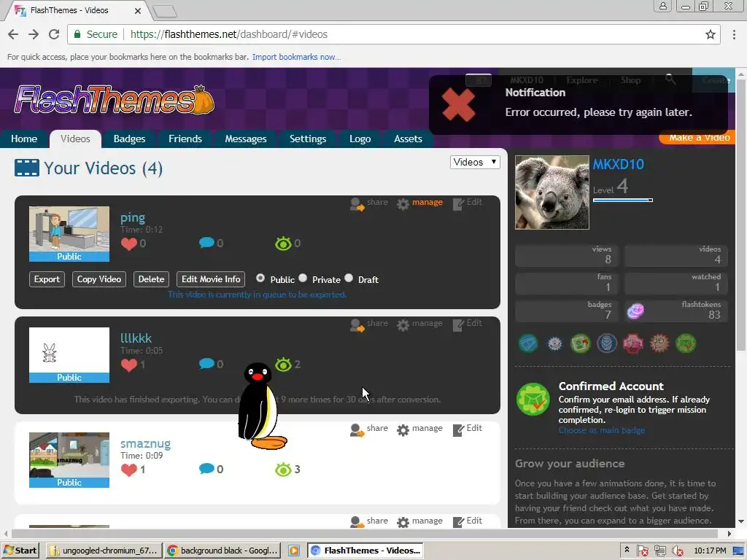Click the manage gear for lllkkk
The height and width of the screenshot is (560, 747).
click(x=403, y=324)
